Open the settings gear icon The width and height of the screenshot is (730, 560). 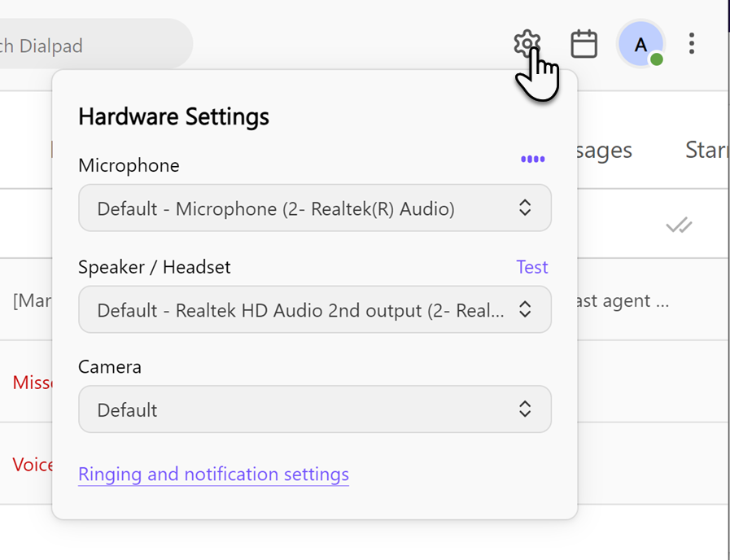[x=527, y=43]
